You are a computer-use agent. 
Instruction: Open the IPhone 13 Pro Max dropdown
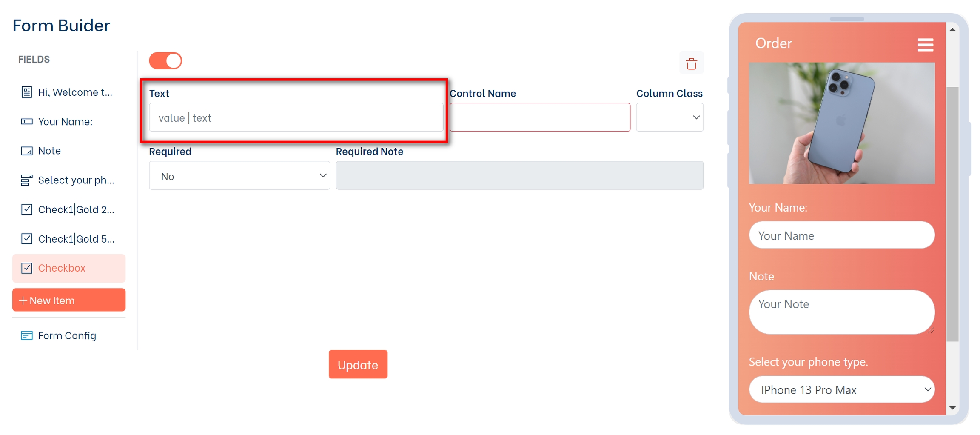coord(841,390)
